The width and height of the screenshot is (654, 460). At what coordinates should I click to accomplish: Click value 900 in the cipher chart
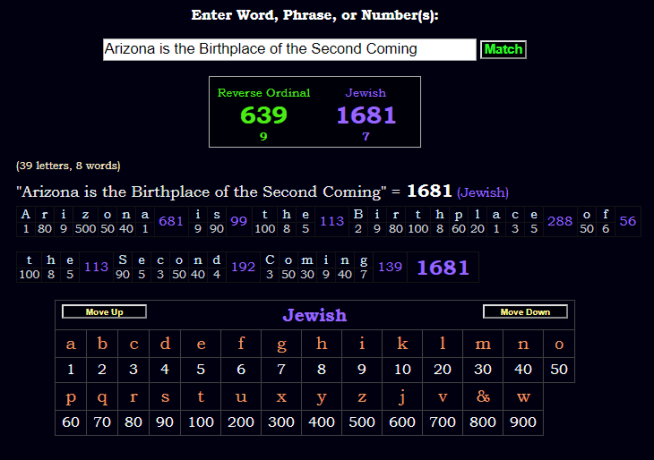point(524,423)
